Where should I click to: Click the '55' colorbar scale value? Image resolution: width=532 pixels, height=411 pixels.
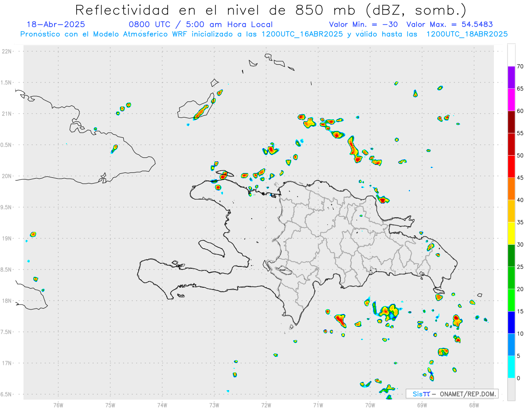click(x=520, y=133)
